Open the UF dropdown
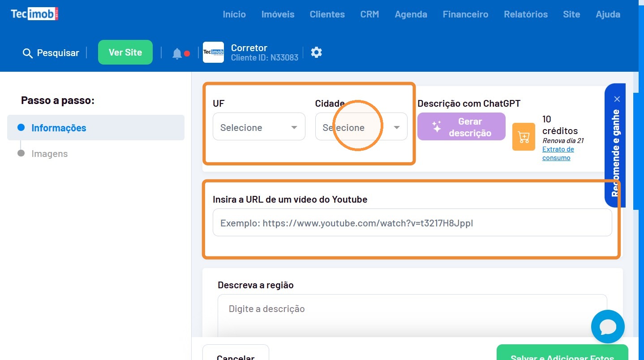Screen dimensions: 644x360 tap(259, 126)
